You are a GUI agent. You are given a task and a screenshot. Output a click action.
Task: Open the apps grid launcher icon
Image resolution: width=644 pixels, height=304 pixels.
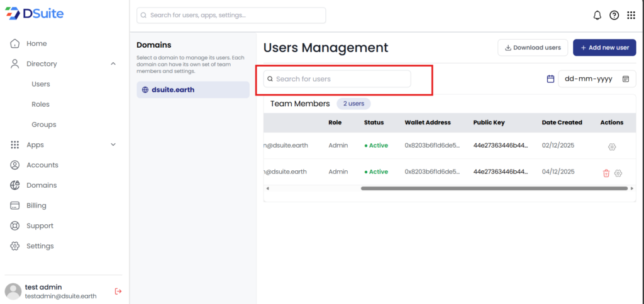[631, 15]
